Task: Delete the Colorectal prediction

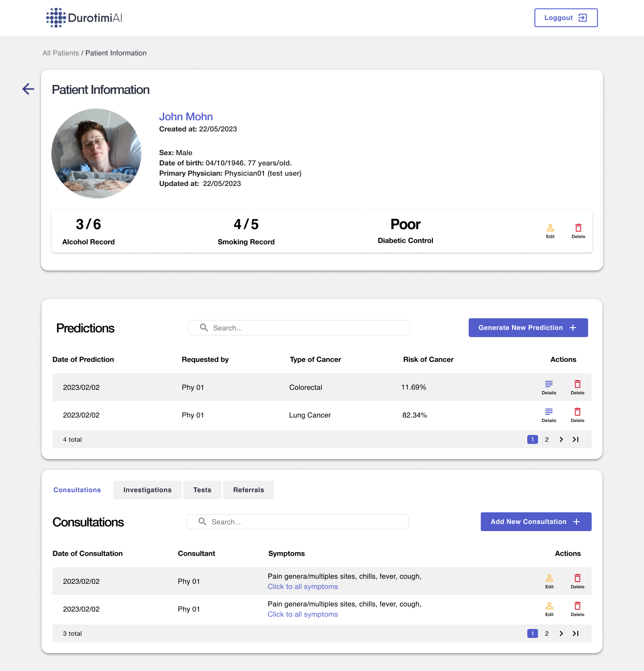Action: click(x=577, y=387)
